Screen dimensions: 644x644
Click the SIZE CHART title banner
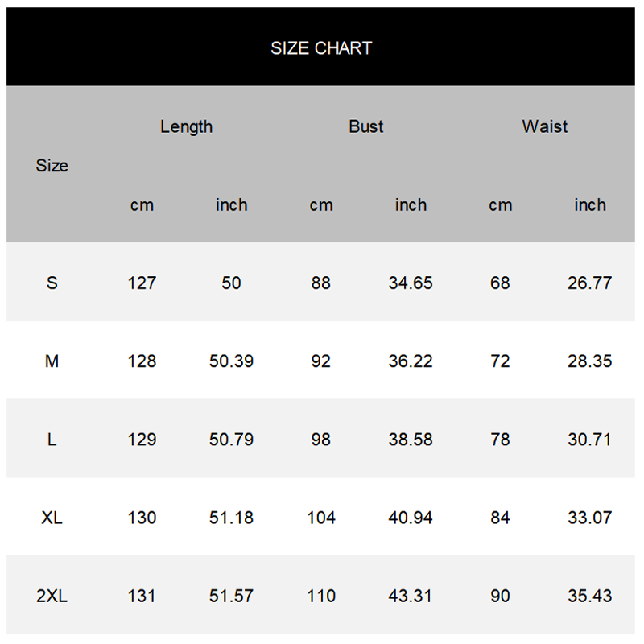point(320,47)
